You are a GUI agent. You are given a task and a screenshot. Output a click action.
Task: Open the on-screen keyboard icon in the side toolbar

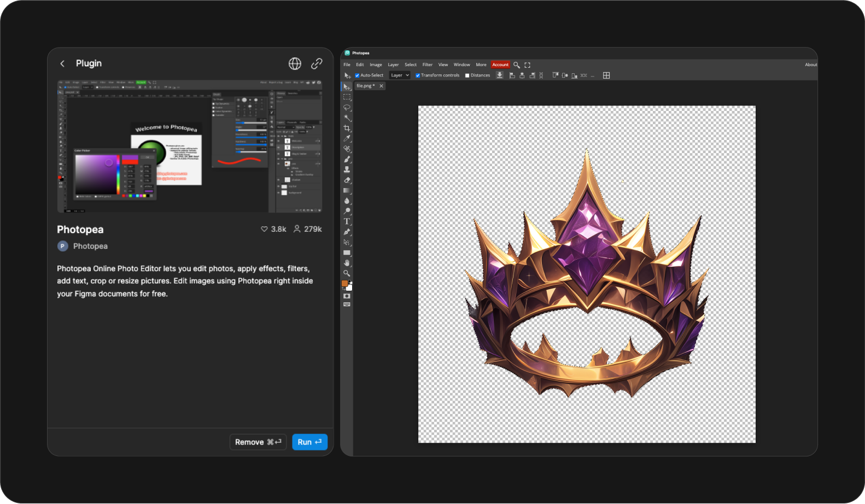tap(347, 304)
